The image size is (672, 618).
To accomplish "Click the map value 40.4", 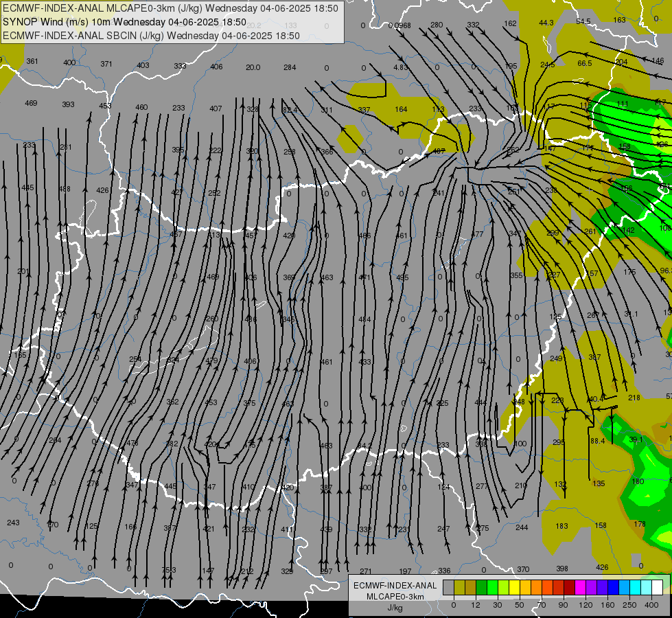I will [596, 399].
